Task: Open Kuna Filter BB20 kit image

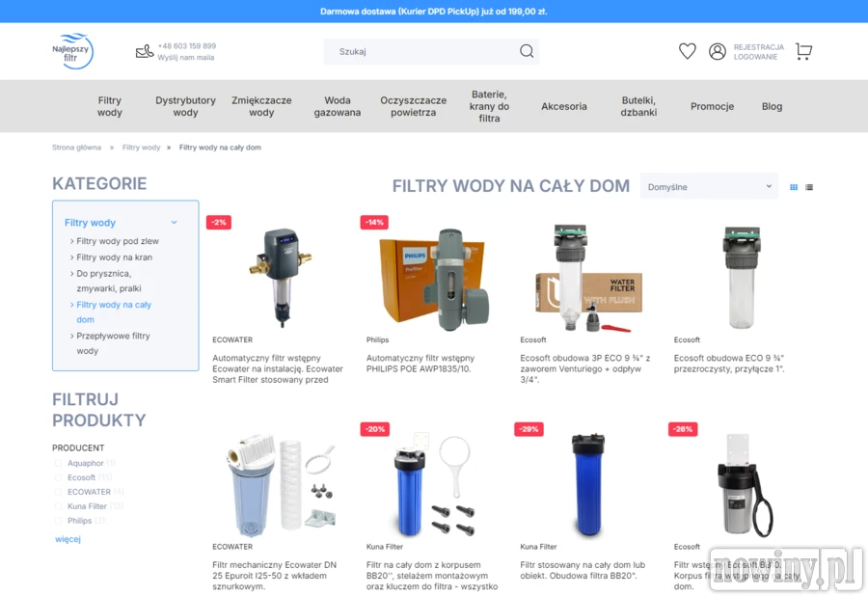Action: (x=435, y=484)
